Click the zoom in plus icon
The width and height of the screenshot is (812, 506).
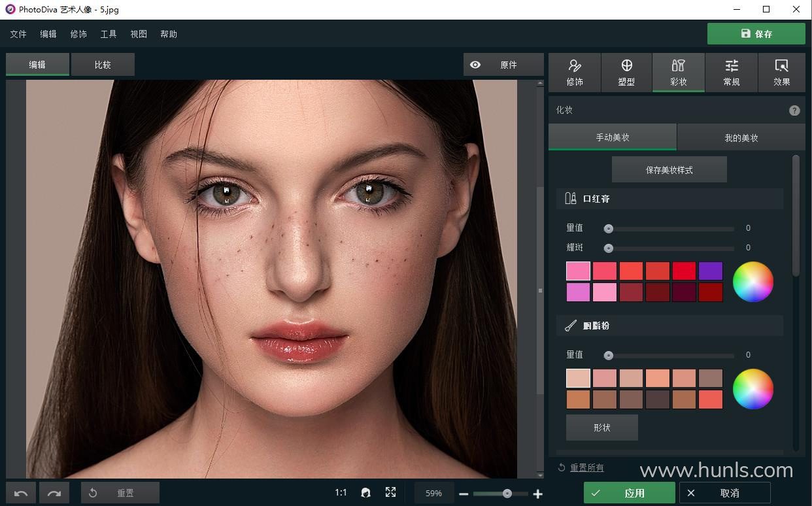point(537,494)
